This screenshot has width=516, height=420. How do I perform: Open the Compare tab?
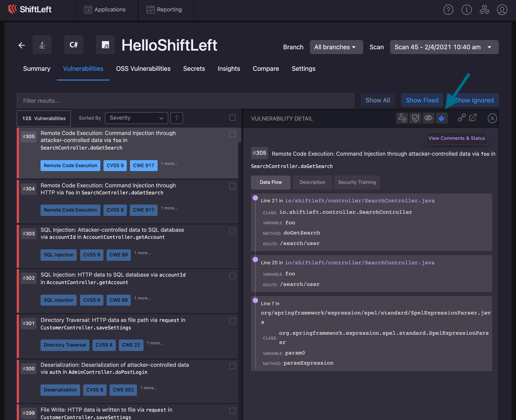[266, 69]
